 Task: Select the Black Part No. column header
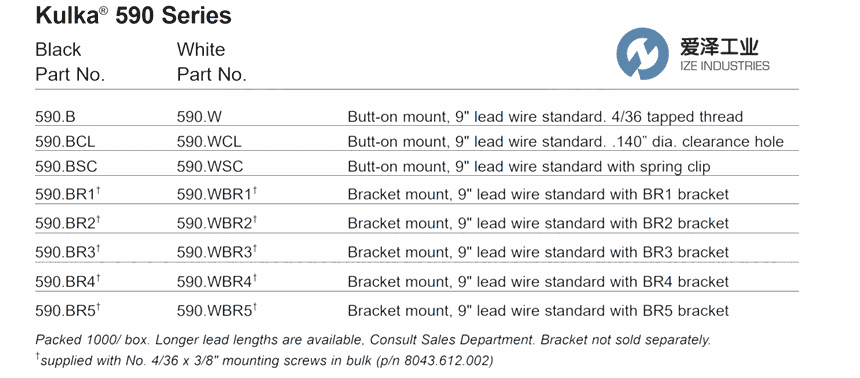coord(70,62)
